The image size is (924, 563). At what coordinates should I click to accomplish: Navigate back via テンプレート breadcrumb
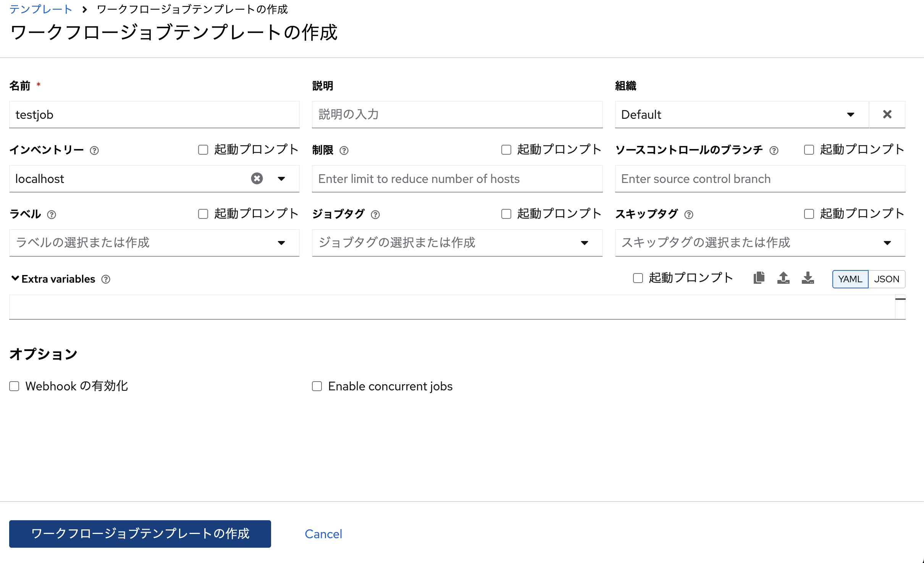click(x=41, y=9)
